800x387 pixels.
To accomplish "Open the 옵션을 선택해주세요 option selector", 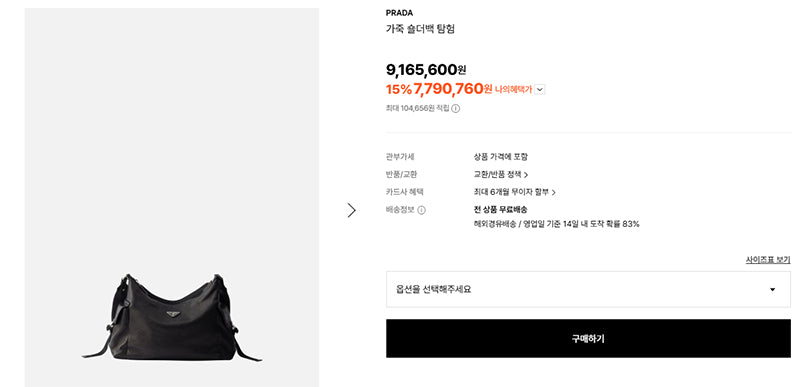I will click(588, 289).
